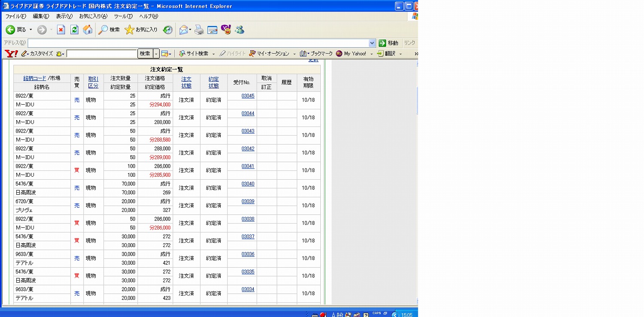644x317 pixels.
Task: Open the Windows Messenger people icon
Action: tap(240, 30)
